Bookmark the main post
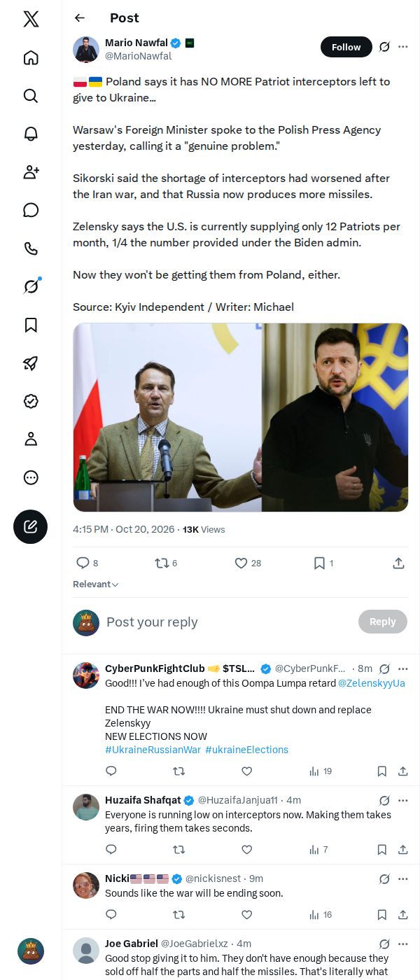The height and width of the screenshot is (980, 420). (323, 563)
